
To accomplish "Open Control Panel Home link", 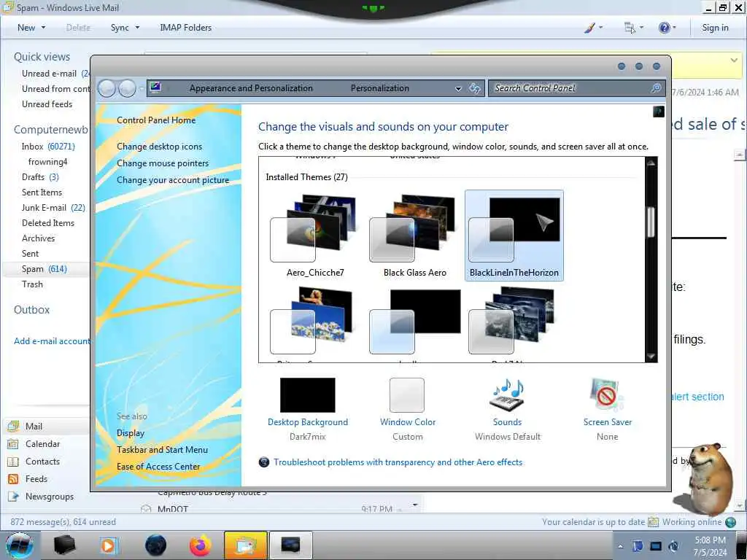I will (x=156, y=120).
